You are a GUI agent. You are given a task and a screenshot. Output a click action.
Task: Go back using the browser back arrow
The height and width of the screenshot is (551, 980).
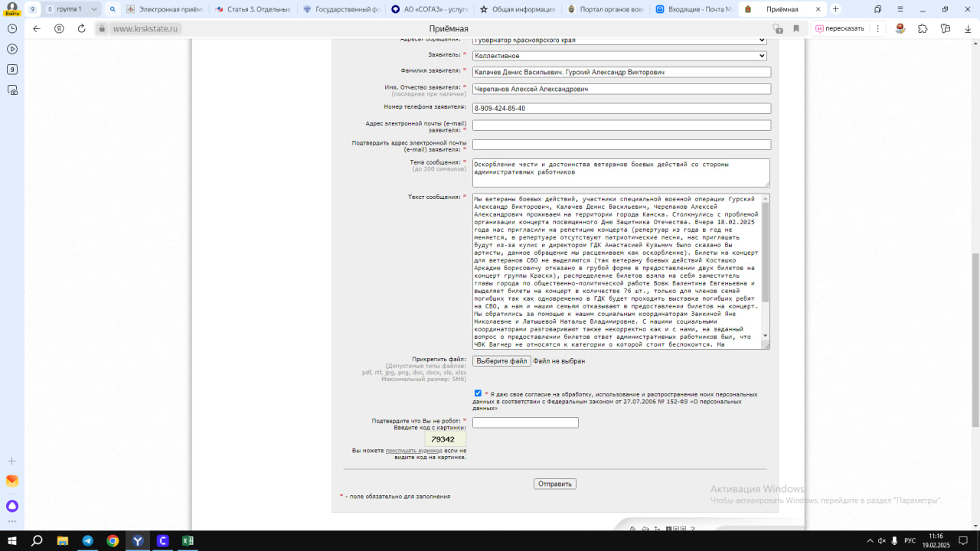point(37,28)
